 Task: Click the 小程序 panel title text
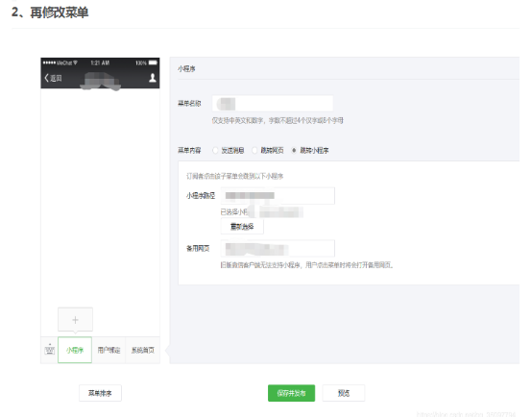tap(186, 68)
